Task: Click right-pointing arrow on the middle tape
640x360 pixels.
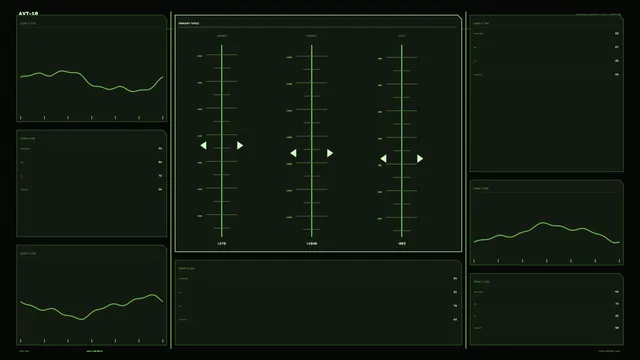Action: (x=330, y=153)
